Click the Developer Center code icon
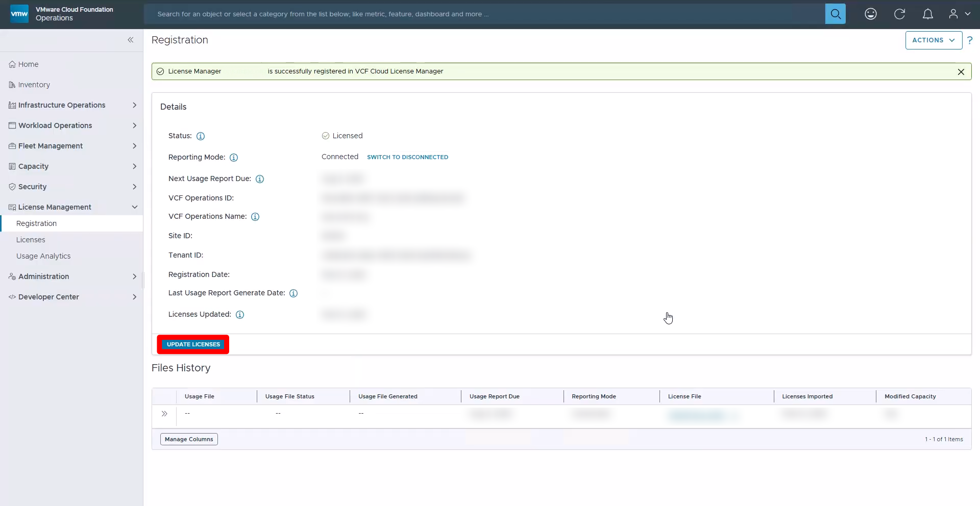The width and height of the screenshot is (980, 506). click(x=12, y=297)
